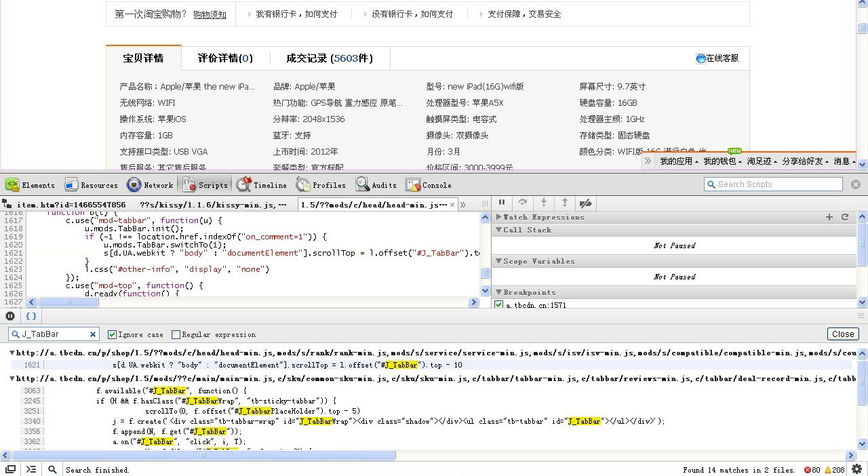Click the Close button above the search results

tap(842, 334)
